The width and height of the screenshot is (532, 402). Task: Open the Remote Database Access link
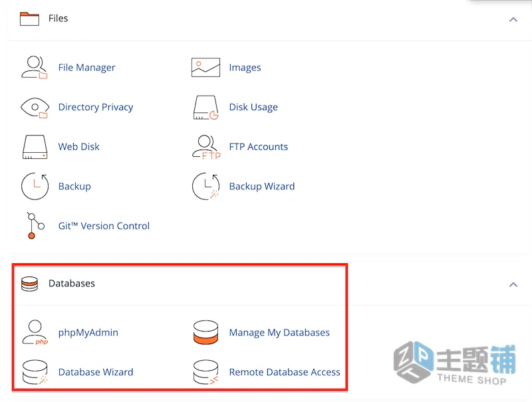(x=285, y=372)
